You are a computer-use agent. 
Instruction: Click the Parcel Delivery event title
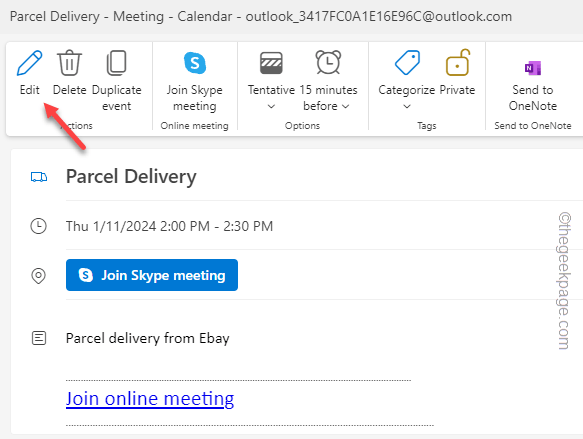131,177
